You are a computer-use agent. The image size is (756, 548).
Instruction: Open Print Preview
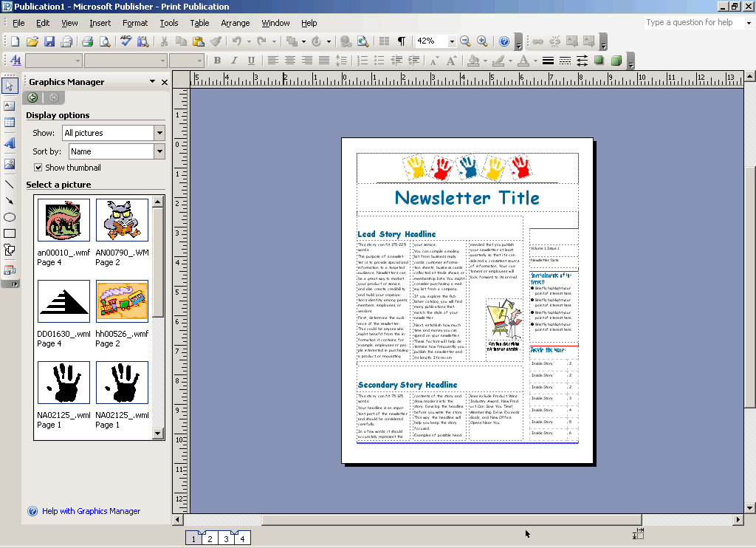(x=104, y=41)
